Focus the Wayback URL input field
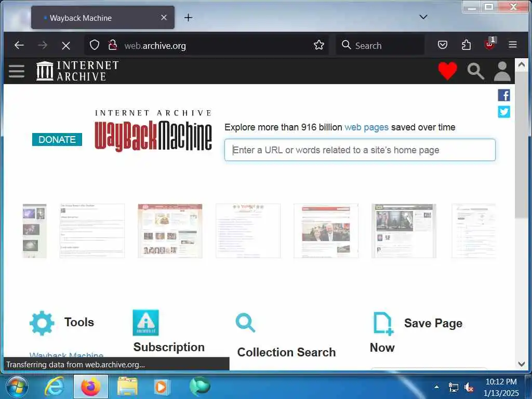Screen dimensions: 532x399 (360, 150)
